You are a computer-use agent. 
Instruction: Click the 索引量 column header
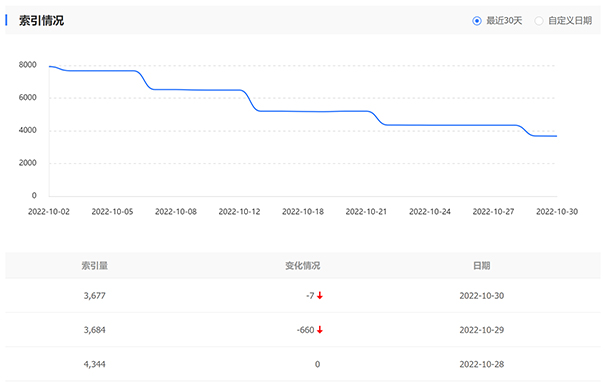(95, 265)
